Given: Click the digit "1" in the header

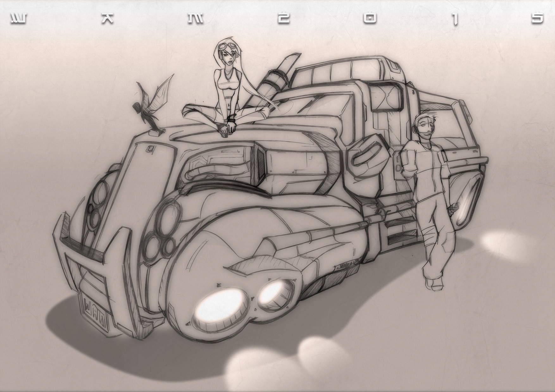Looking at the screenshot, I should [x=456, y=19].
